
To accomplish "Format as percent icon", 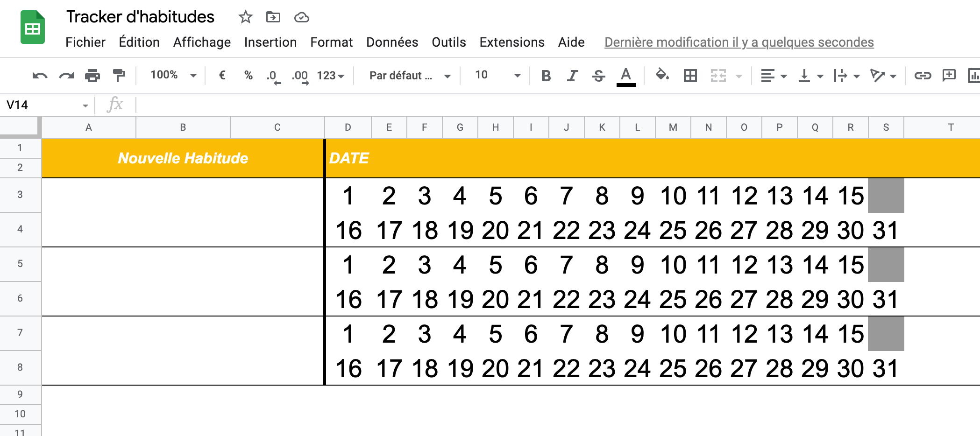I will point(249,75).
